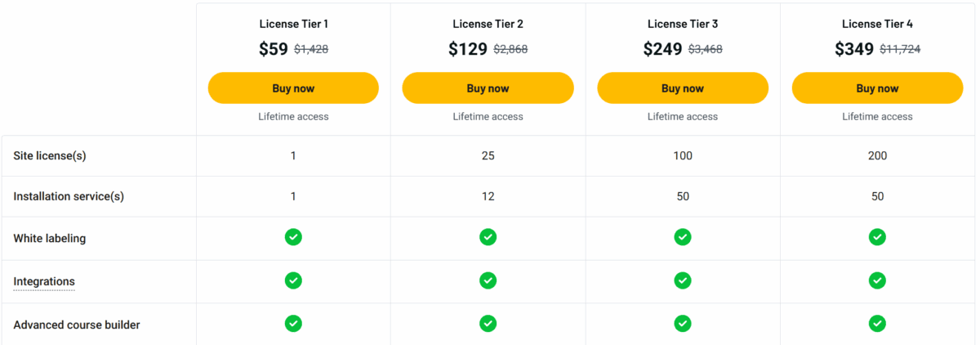Click White labeling checkmark for Tier 2
The width and height of the screenshot is (980, 345).
(488, 237)
